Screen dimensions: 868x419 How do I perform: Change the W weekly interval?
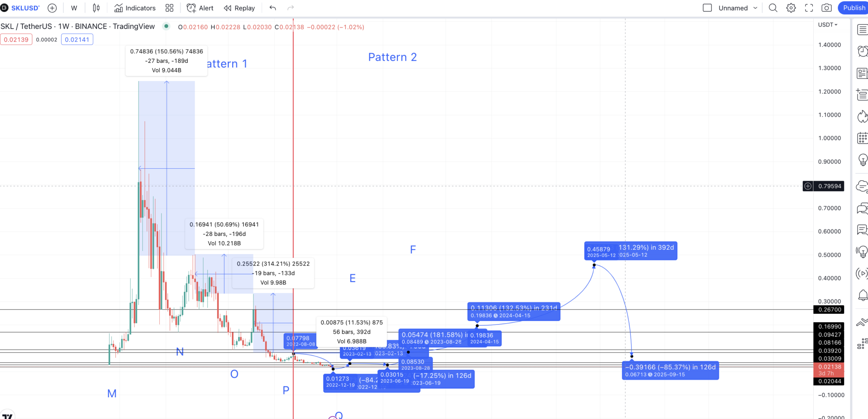pyautogui.click(x=74, y=8)
